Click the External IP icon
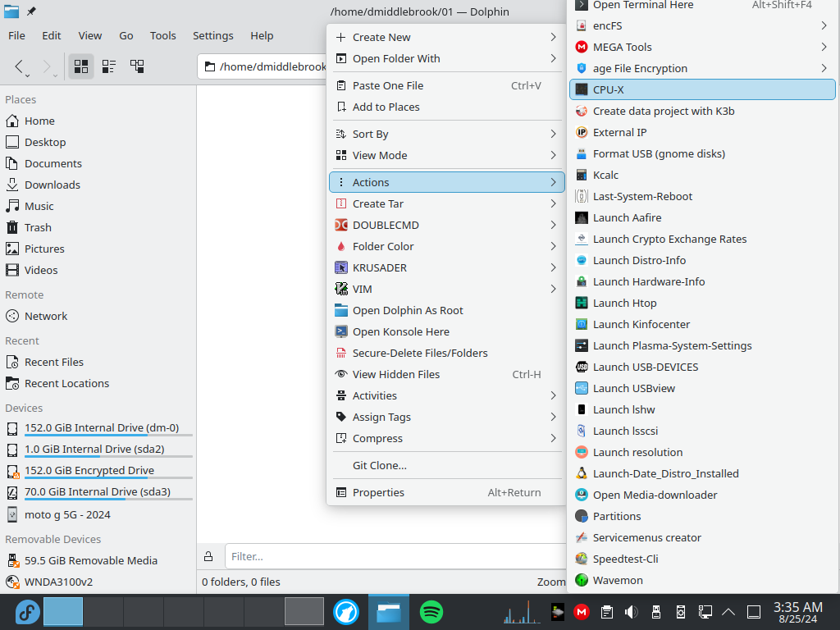Image resolution: width=840 pixels, height=630 pixels. (x=582, y=132)
